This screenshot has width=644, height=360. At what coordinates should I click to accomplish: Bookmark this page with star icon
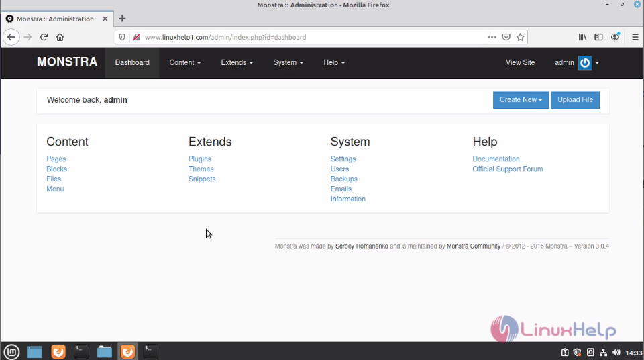click(x=521, y=37)
